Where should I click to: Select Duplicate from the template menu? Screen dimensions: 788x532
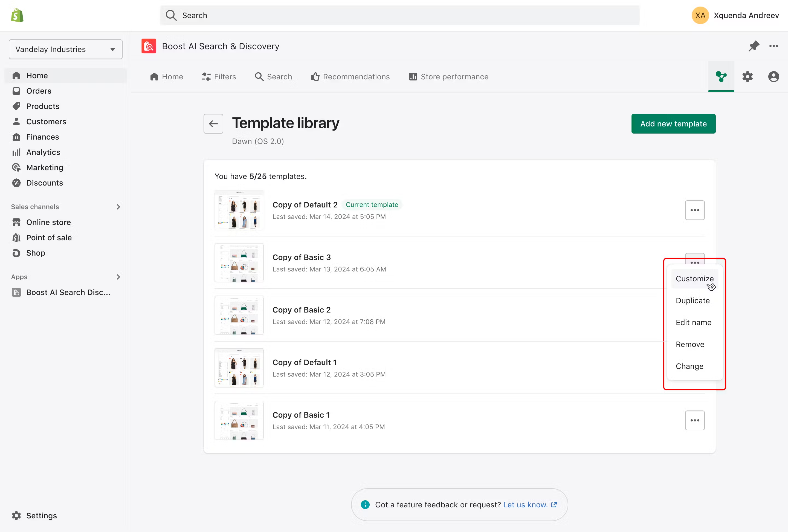click(693, 300)
